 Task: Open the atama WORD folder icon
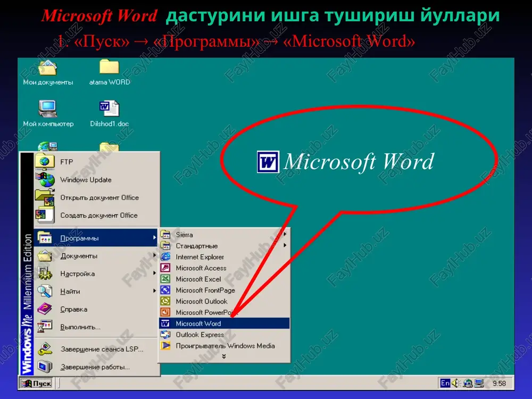(109, 67)
